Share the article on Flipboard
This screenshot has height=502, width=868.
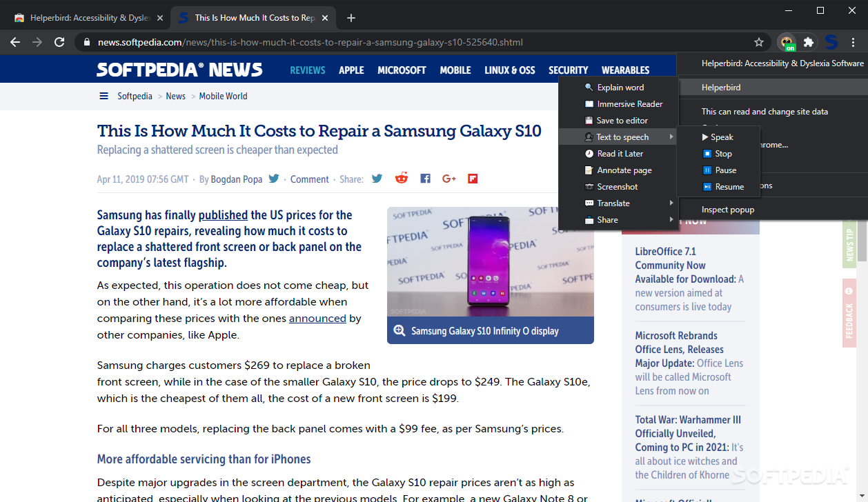click(x=473, y=179)
